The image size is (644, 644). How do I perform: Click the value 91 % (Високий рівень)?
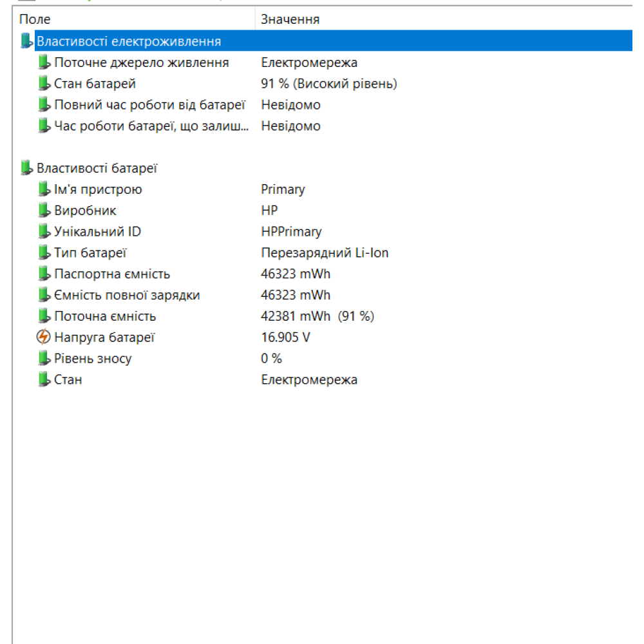click(x=329, y=83)
